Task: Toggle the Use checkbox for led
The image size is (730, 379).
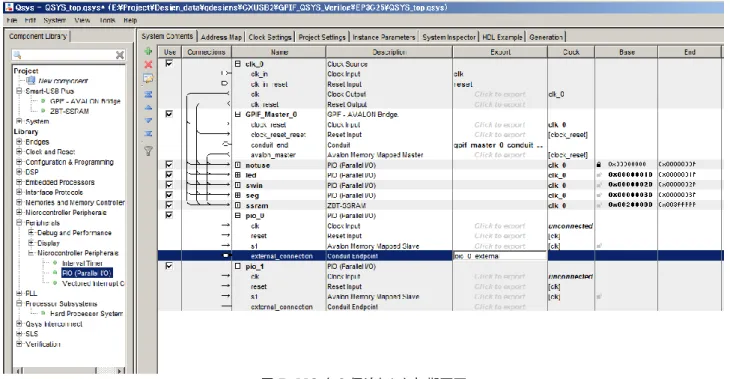Action: pyautogui.click(x=169, y=175)
